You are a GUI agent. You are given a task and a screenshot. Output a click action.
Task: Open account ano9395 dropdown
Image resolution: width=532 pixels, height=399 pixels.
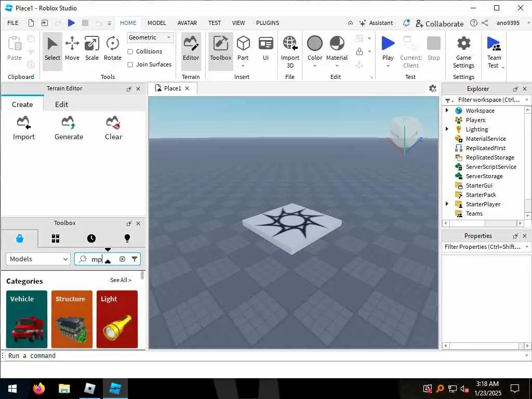point(513,23)
